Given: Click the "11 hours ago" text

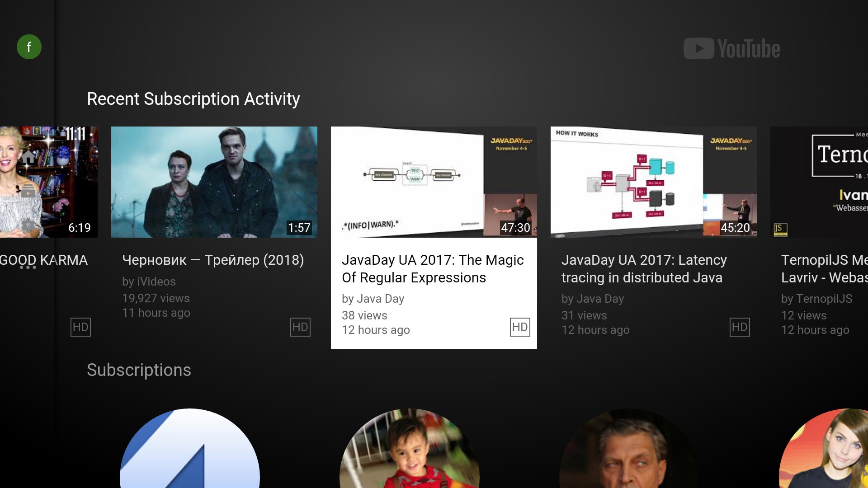Looking at the screenshot, I should [156, 313].
